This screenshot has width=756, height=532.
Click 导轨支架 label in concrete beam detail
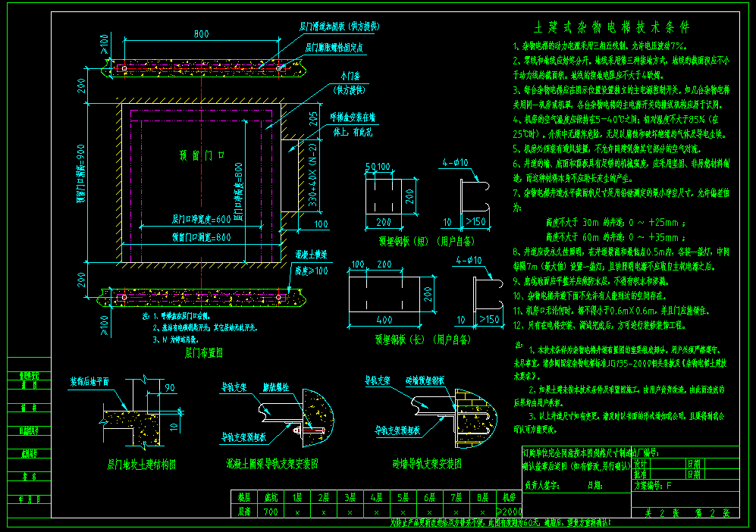234,387
